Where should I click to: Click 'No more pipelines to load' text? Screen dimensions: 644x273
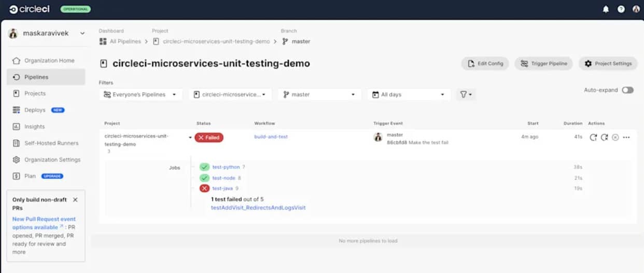click(x=368, y=241)
